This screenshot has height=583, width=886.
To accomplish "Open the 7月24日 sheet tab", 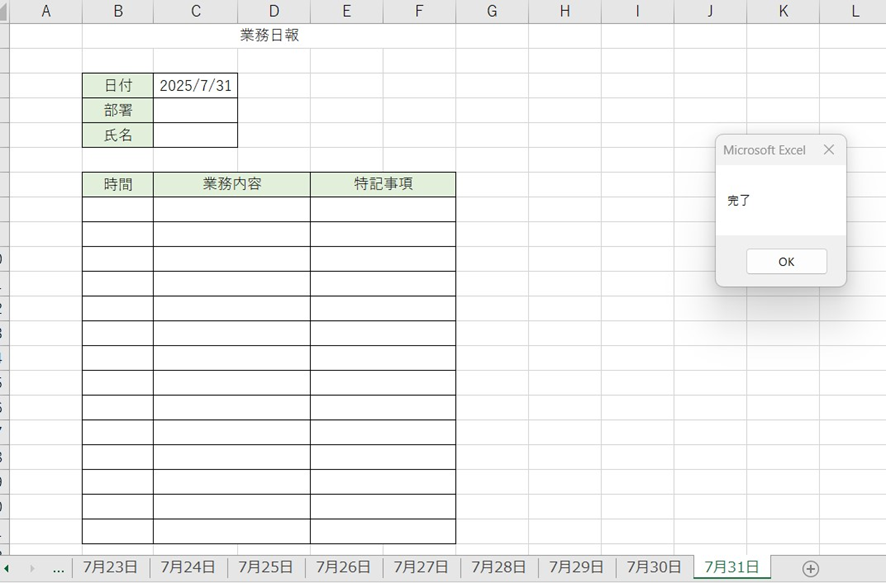I will [188, 567].
